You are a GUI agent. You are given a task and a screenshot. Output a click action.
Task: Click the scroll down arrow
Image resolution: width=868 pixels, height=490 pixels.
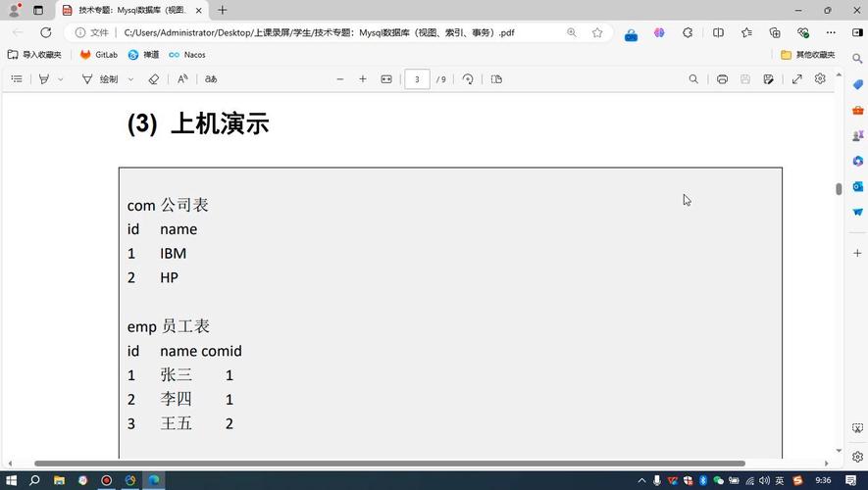click(839, 451)
